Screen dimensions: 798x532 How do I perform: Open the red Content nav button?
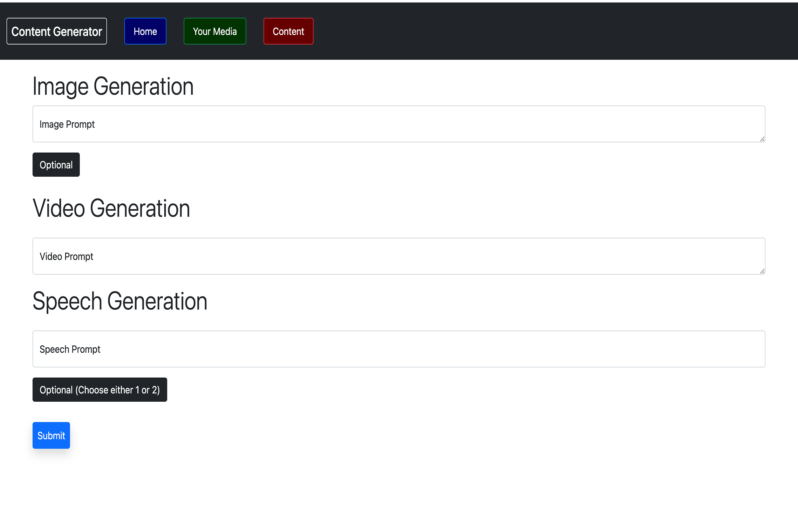[x=288, y=31]
